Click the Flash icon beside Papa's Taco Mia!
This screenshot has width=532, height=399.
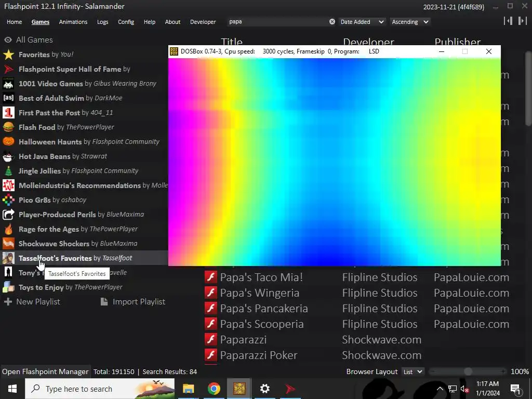211,277
